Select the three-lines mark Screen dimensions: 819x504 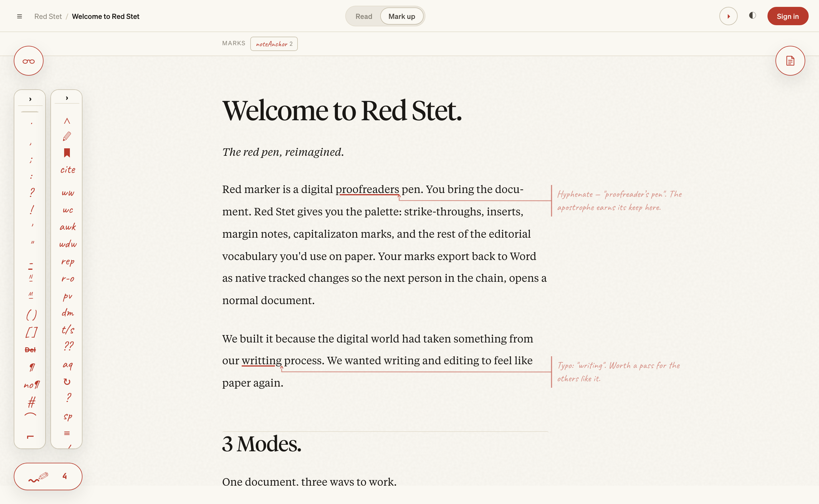pyautogui.click(x=67, y=433)
